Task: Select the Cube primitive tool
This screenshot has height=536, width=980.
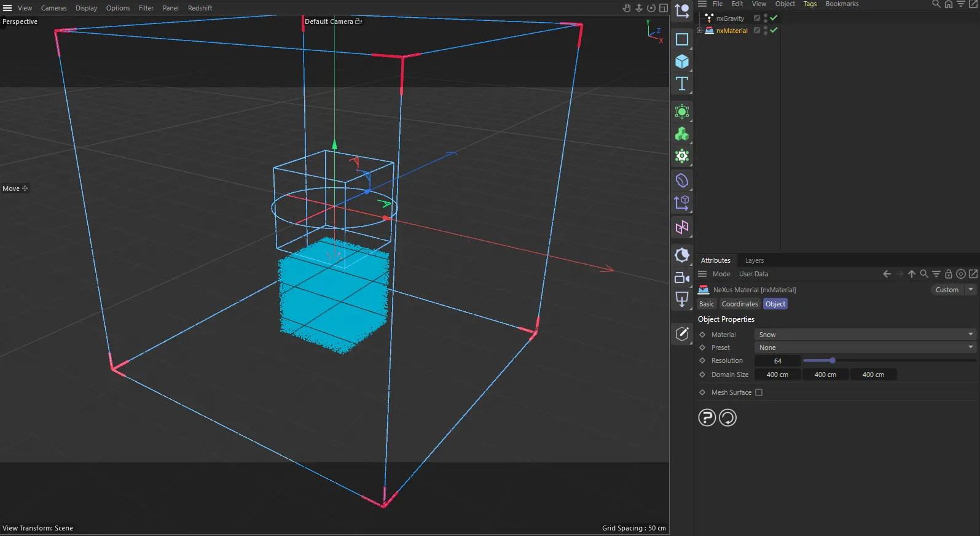Action: tap(682, 61)
